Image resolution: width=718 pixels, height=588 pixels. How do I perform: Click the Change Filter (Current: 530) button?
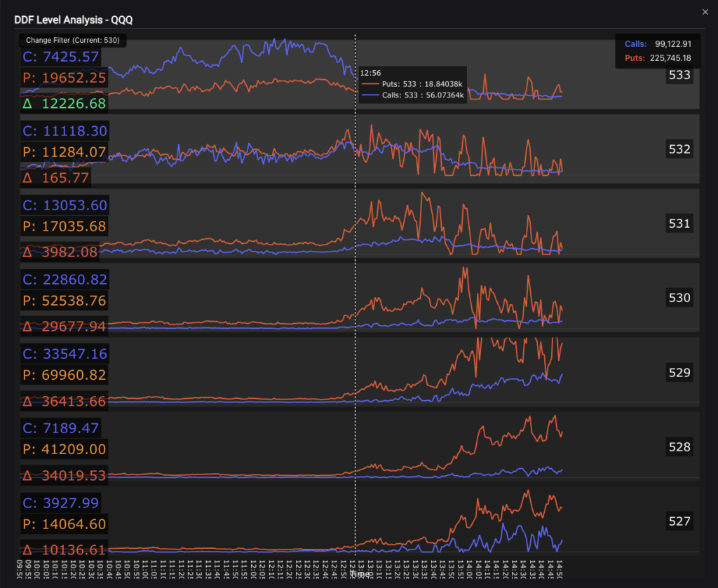tap(73, 40)
